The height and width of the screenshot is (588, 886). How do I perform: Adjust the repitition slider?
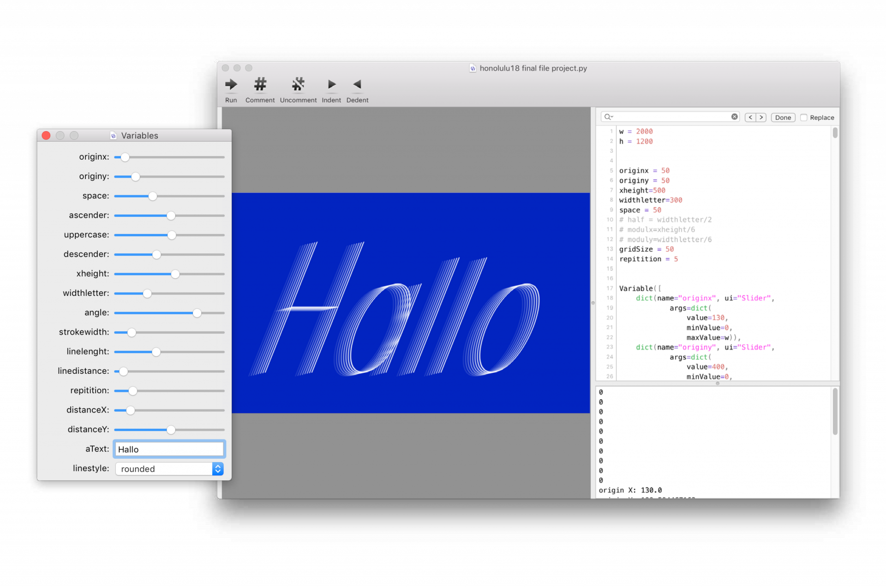(169, 390)
